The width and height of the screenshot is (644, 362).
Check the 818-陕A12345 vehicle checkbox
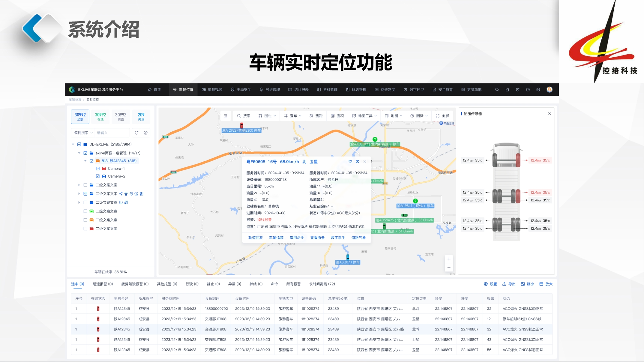pos(92,161)
